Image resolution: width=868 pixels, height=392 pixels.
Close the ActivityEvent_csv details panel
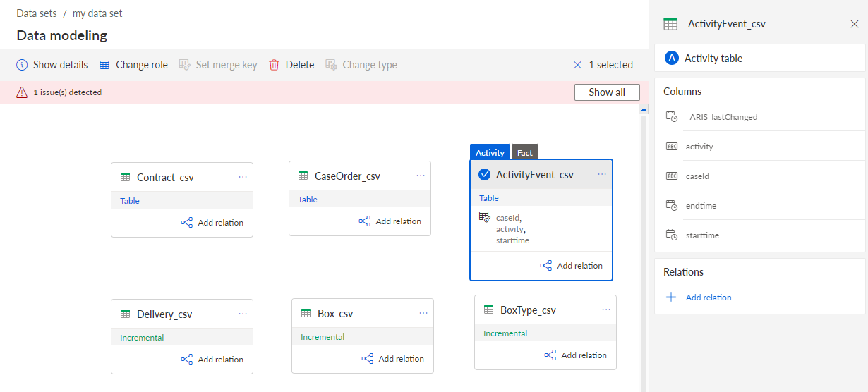[855, 24]
